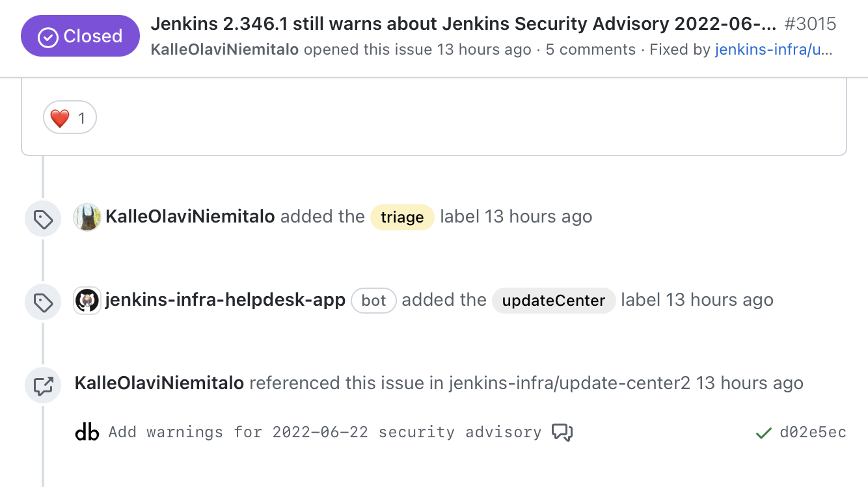Click the green checkmark showing commit status
This screenshot has height=488, width=868.
(x=763, y=432)
